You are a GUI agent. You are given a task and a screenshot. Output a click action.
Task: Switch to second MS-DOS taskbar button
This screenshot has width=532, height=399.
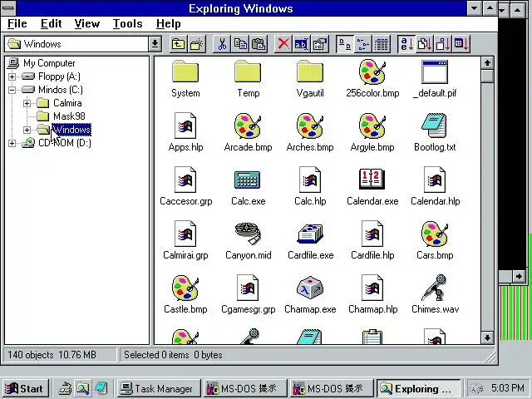332,388
